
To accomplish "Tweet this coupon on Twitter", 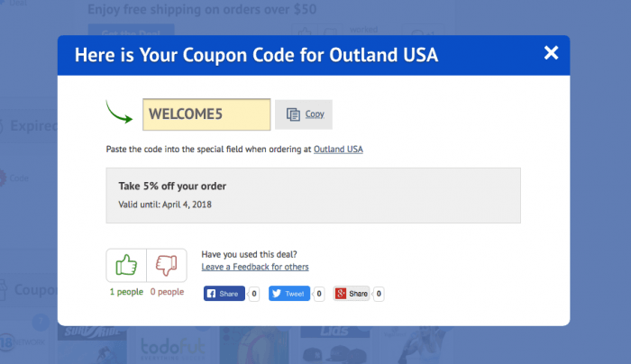I will 289,294.
